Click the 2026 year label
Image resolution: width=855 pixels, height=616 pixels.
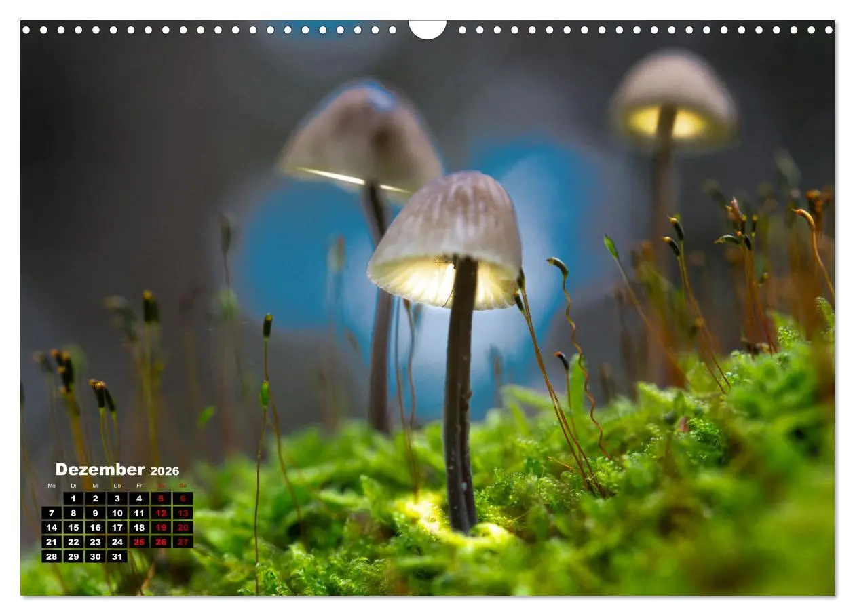[x=165, y=471]
